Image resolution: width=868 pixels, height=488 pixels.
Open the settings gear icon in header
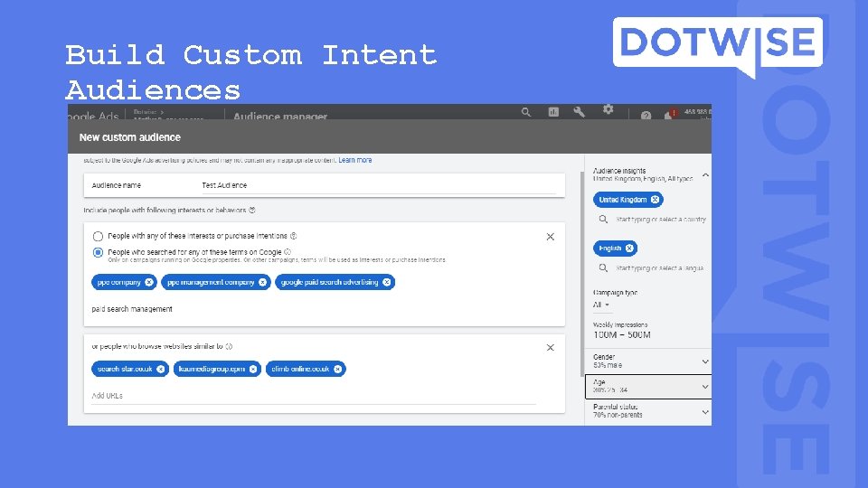click(608, 109)
